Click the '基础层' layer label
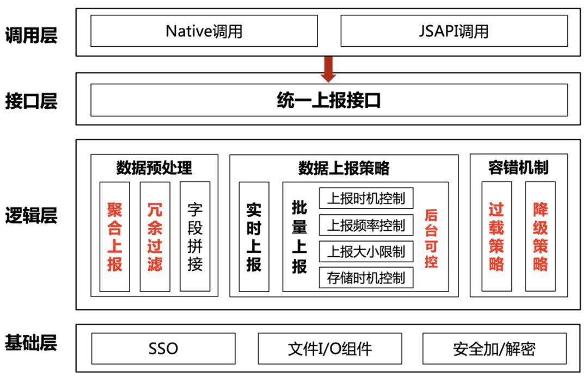This screenshot has height=377, width=588. click(x=30, y=343)
